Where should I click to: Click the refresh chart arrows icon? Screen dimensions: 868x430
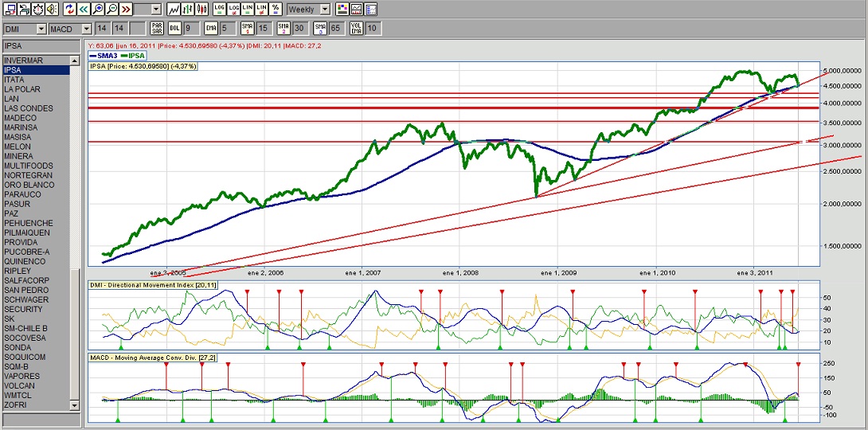click(68, 10)
